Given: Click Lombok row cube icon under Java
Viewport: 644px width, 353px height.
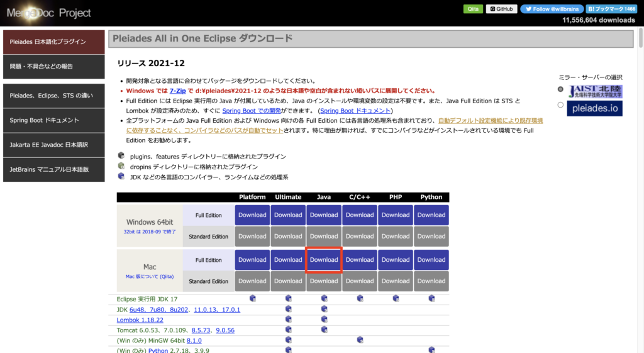Looking at the screenshot, I should [x=324, y=319].
